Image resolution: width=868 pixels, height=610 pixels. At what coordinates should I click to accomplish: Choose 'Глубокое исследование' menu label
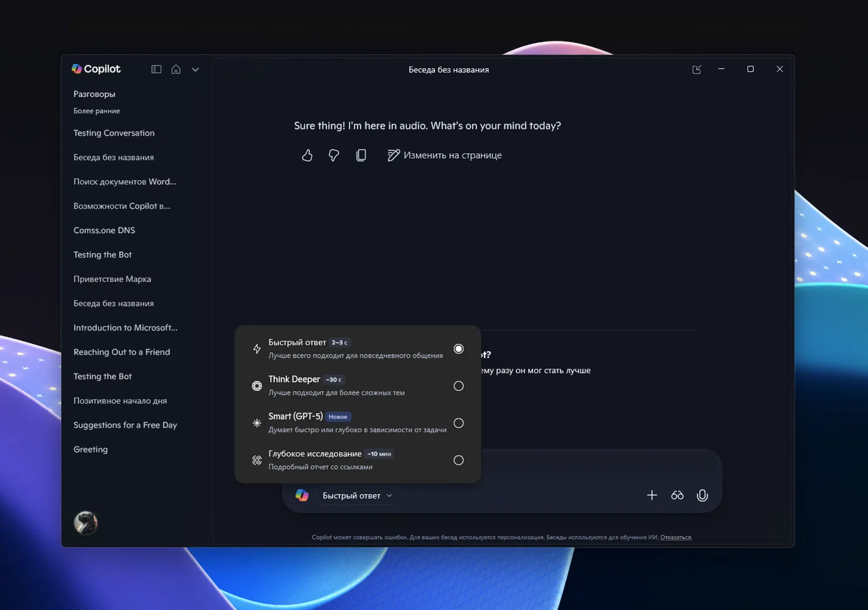click(x=315, y=454)
